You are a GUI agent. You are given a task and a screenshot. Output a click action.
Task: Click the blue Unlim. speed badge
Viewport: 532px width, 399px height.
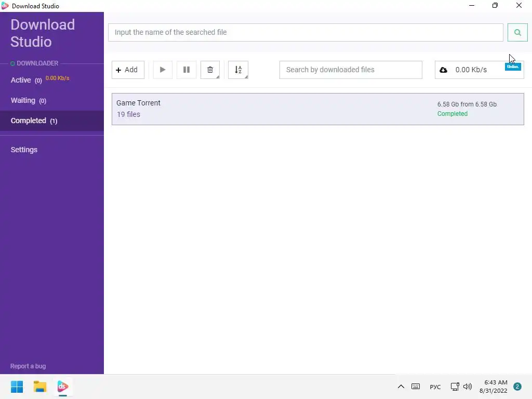pos(513,66)
